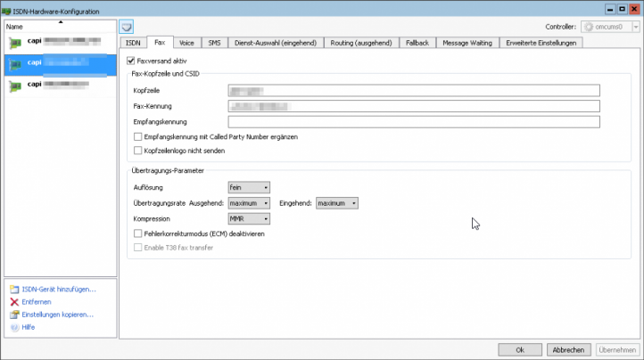This screenshot has width=644, height=360.
Task: Click the ISDN-Gerät hinzufügen icon
Action: 13,290
